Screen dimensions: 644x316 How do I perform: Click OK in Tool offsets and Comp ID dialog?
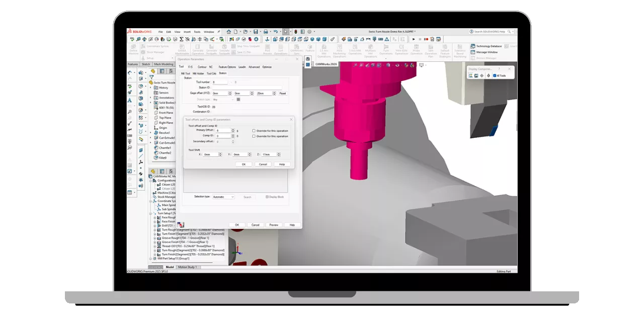click(244, 164)
